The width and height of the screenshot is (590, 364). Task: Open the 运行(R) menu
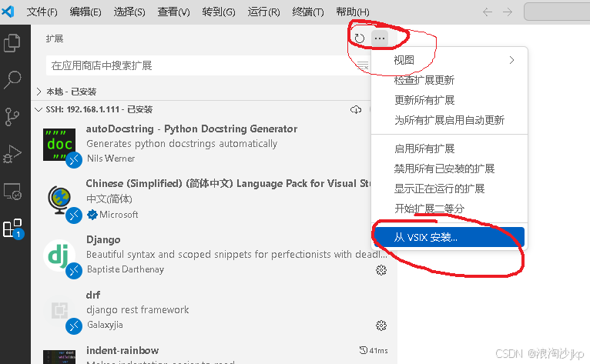[x=263, y=12]
